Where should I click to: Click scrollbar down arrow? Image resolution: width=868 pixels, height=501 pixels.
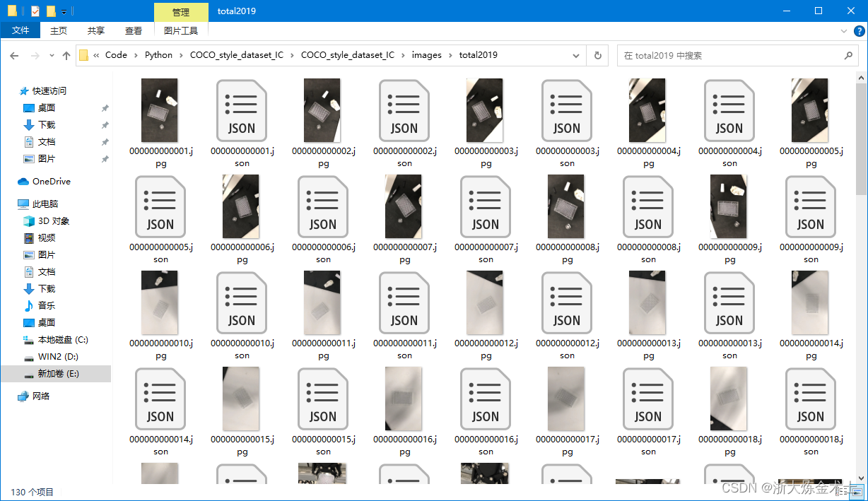coord(862,479)
